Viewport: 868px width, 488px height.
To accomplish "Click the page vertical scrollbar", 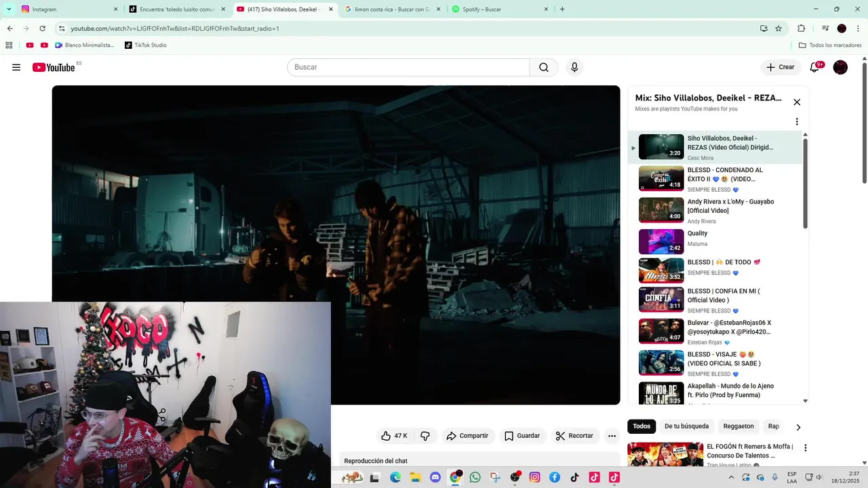I will click(865, 122).
